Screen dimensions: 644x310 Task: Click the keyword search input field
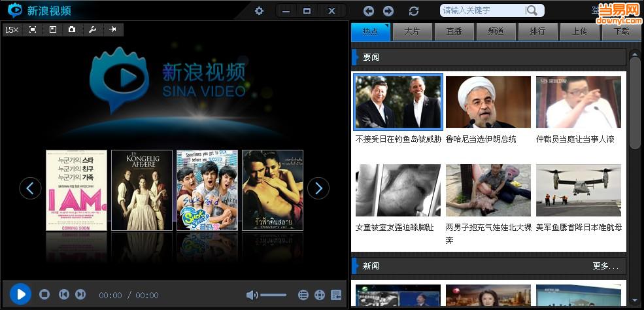pos(483,10)
